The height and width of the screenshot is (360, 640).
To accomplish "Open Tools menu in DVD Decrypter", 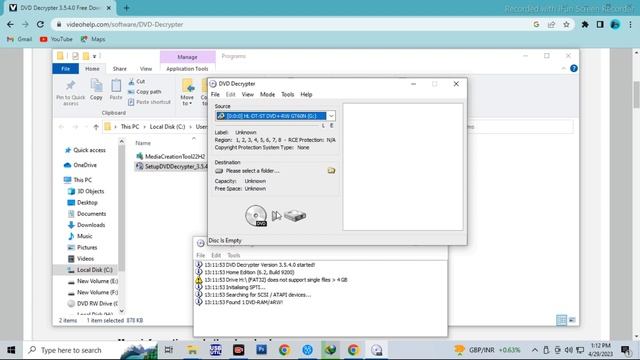I will click(x=287, y=94).
